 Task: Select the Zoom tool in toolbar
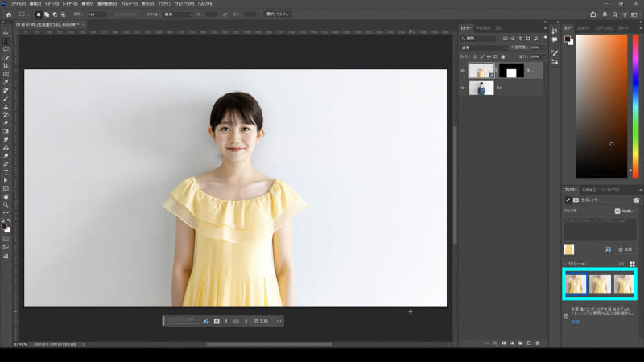coord(6,205)
